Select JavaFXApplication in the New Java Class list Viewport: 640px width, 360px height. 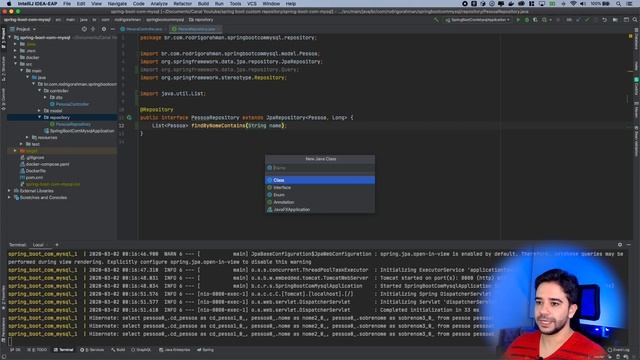[320, 209]
